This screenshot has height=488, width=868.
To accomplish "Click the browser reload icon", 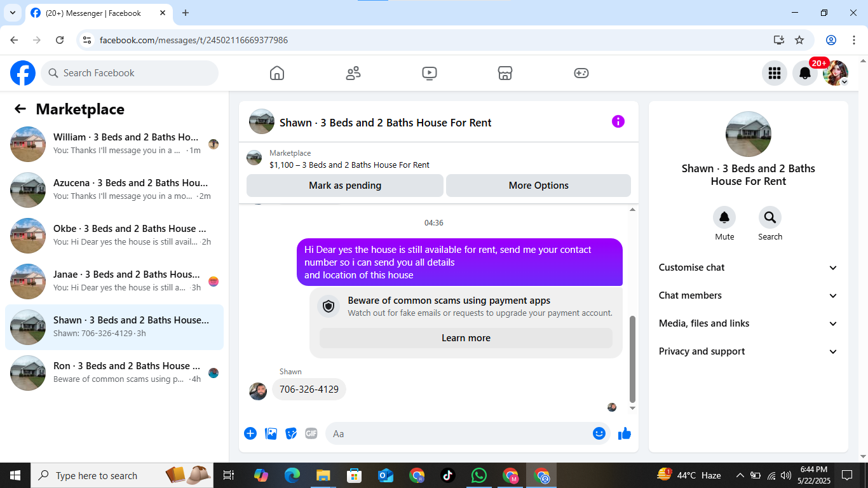I will click(x=60, y=40).
